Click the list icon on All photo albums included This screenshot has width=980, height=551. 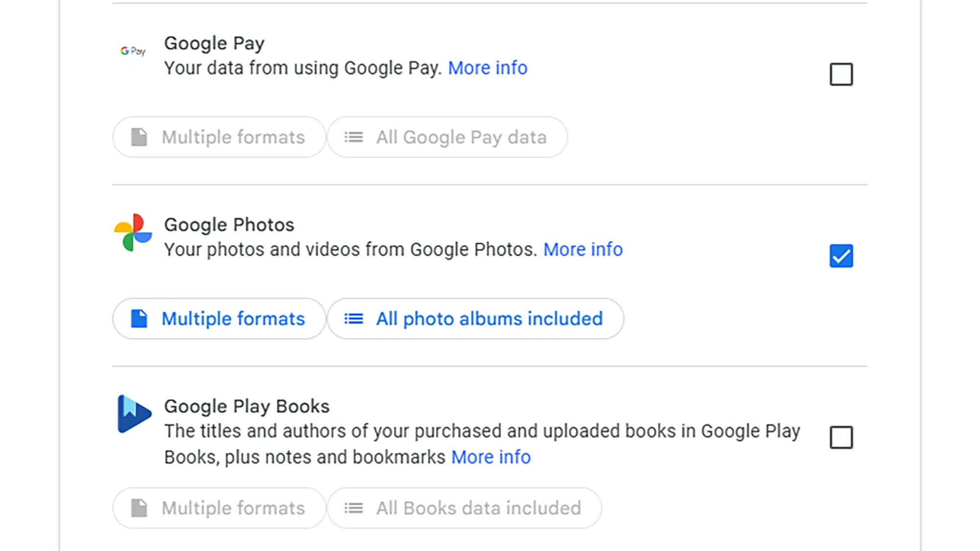click(x=354, y=318)
